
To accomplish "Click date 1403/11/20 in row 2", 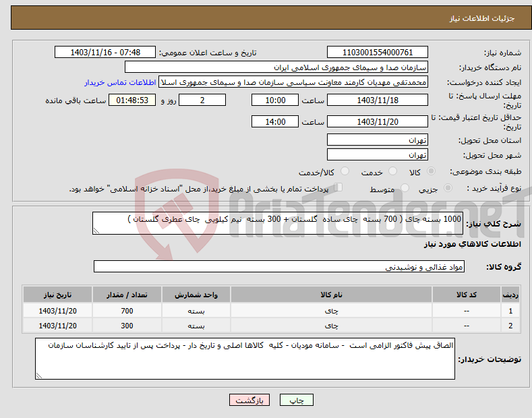I will (58, 326).
